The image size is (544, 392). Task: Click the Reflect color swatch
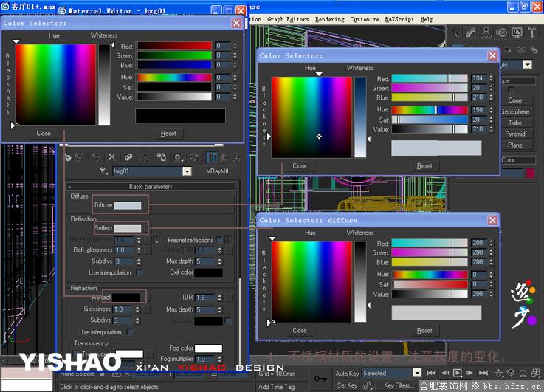128,228
